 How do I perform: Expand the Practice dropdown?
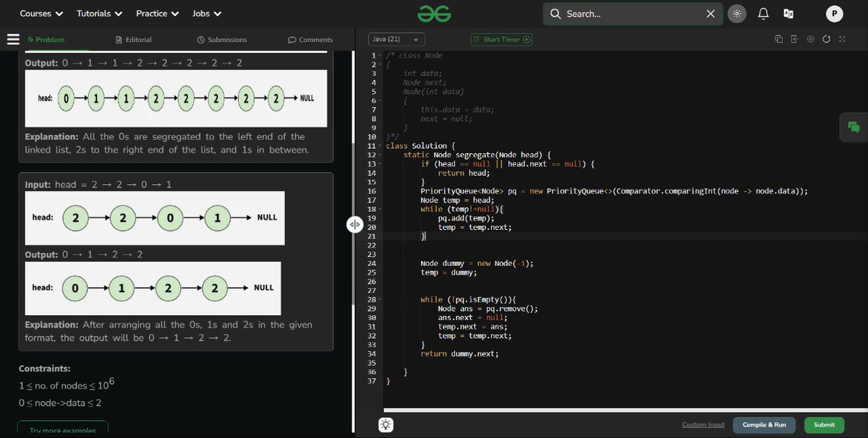(x=157, y=14)
